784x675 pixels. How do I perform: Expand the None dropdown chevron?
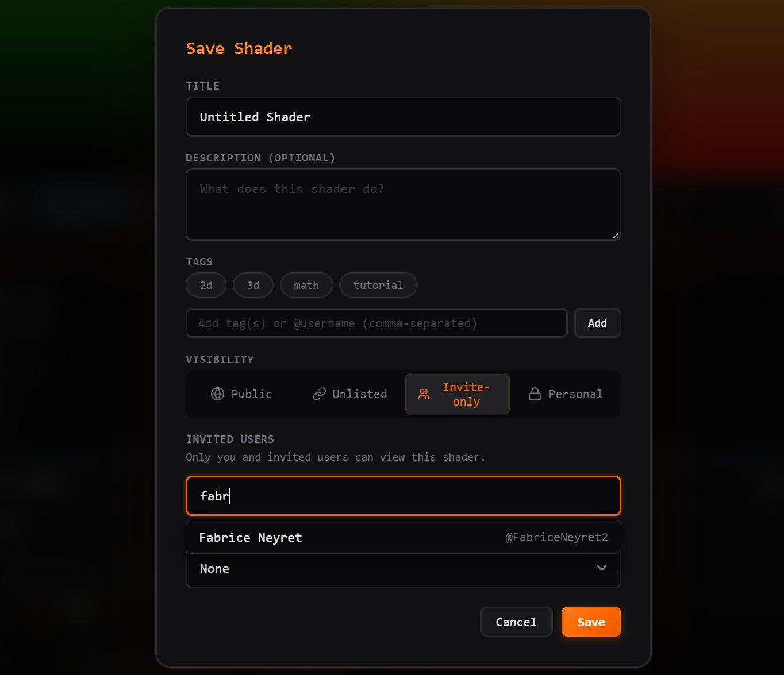point(601,568)
